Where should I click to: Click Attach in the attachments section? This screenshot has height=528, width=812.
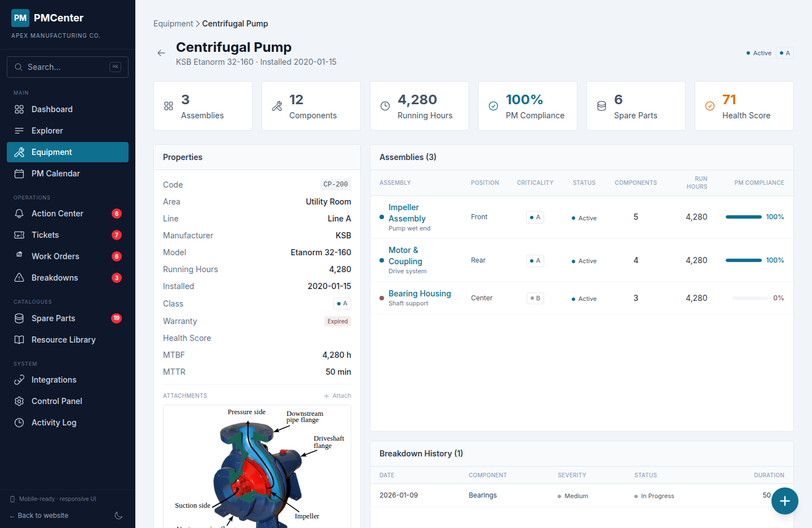click(338, 396)
